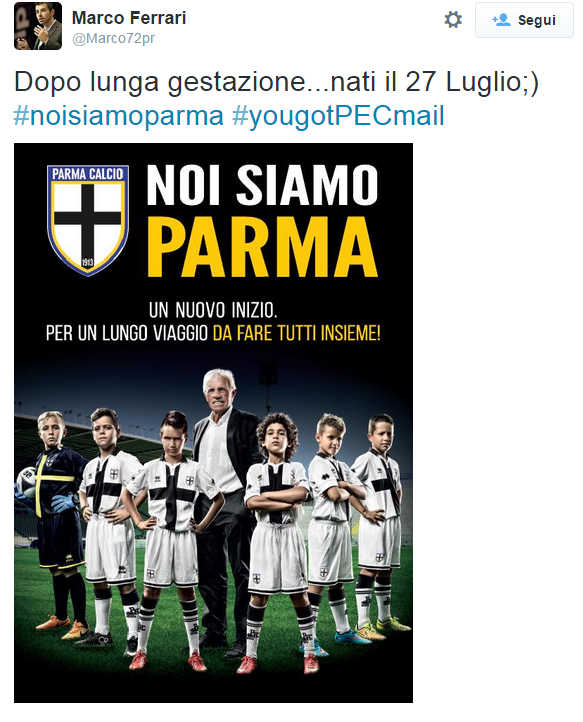Click the yellow DA FARE TUTTI INSIEME text
Viewport: 583px width, 722px height.
pyautogui.click(x=297, y=333)
